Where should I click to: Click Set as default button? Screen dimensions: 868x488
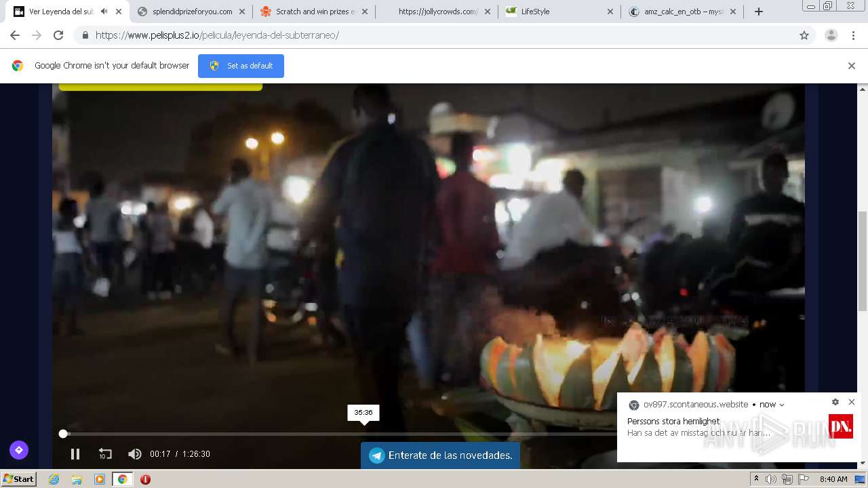coord(241,66)
